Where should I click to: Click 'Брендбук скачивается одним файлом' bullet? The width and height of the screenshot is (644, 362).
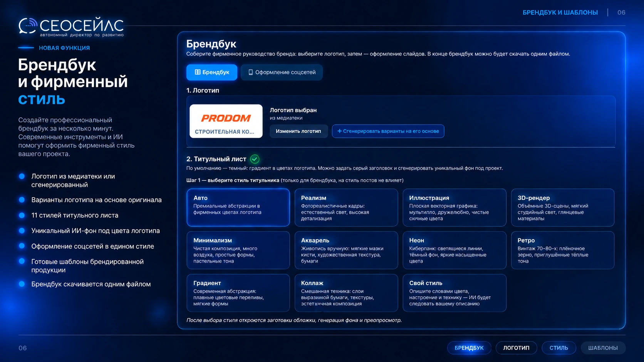coord(91,284)
